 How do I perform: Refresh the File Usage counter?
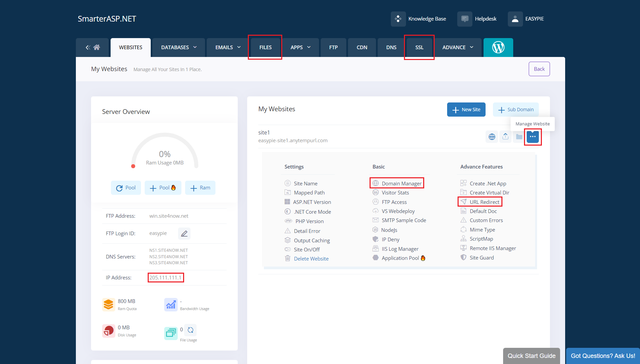coord(190,330)
